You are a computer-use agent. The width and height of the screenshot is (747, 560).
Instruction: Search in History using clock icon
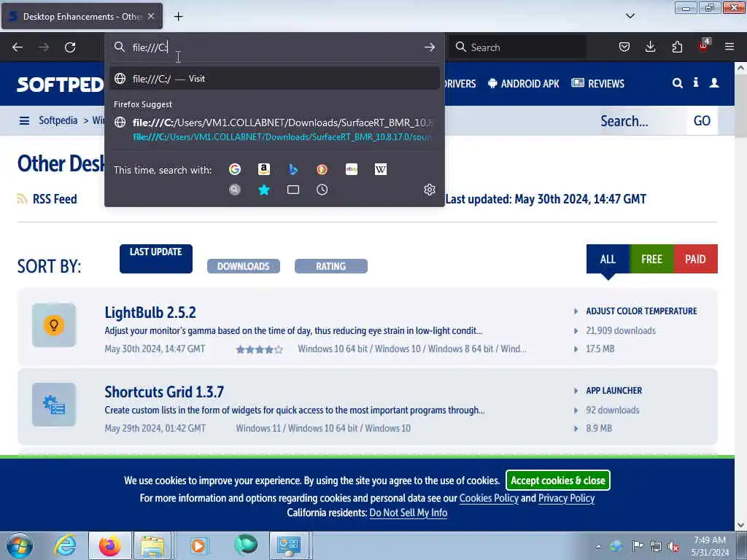coord(322,190)
